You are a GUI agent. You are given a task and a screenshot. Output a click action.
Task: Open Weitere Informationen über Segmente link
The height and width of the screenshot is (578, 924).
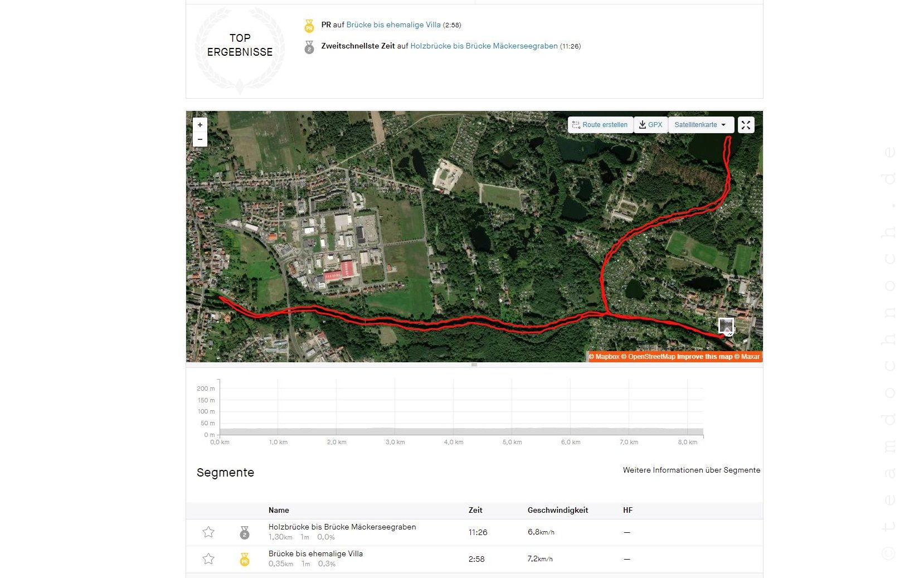coord(691,470)
